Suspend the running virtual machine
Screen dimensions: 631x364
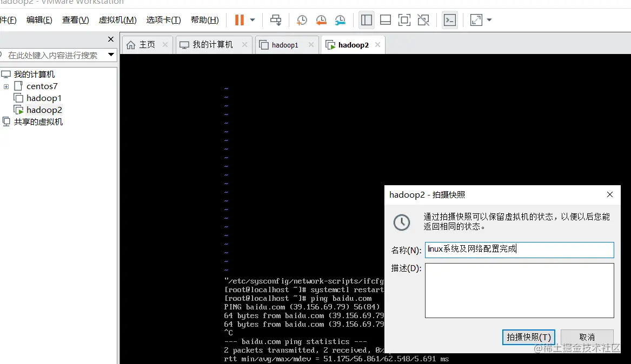tap(239, 20)
